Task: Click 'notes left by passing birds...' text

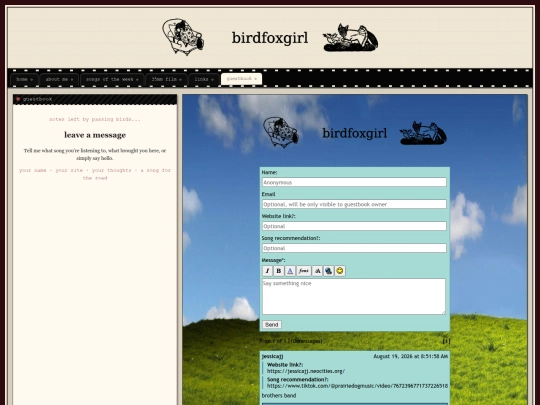Action: coord(95,120)
